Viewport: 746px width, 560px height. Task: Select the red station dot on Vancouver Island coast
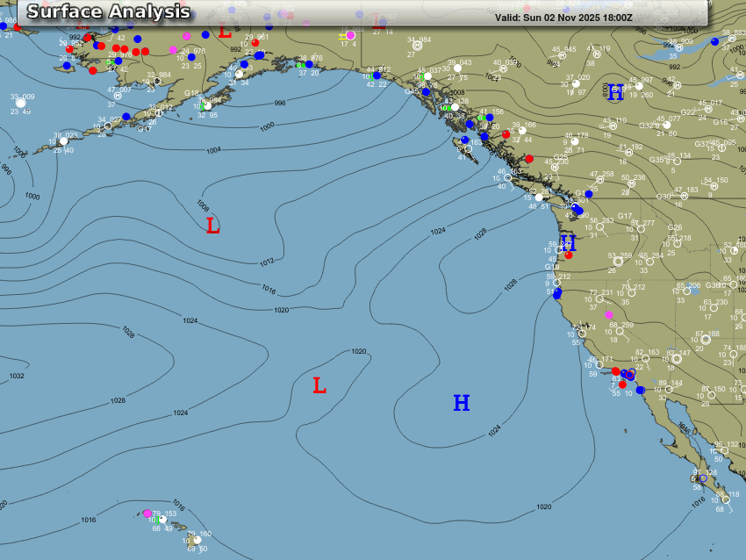[x=529, y=158]
